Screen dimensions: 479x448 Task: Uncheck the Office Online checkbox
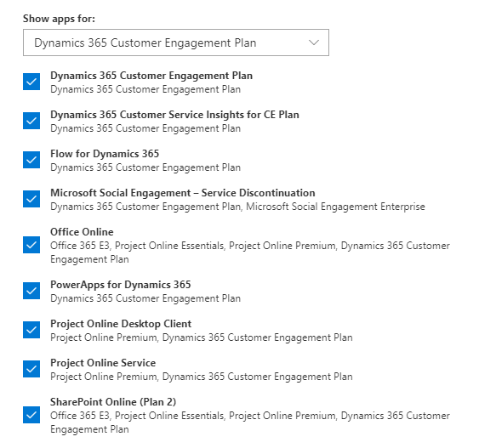[31, 245]
